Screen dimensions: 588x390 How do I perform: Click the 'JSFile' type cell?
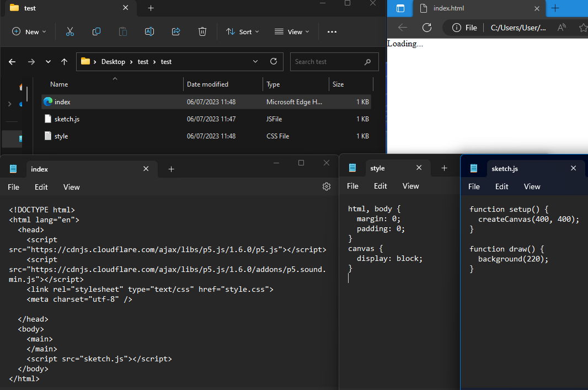coord(274,119)
